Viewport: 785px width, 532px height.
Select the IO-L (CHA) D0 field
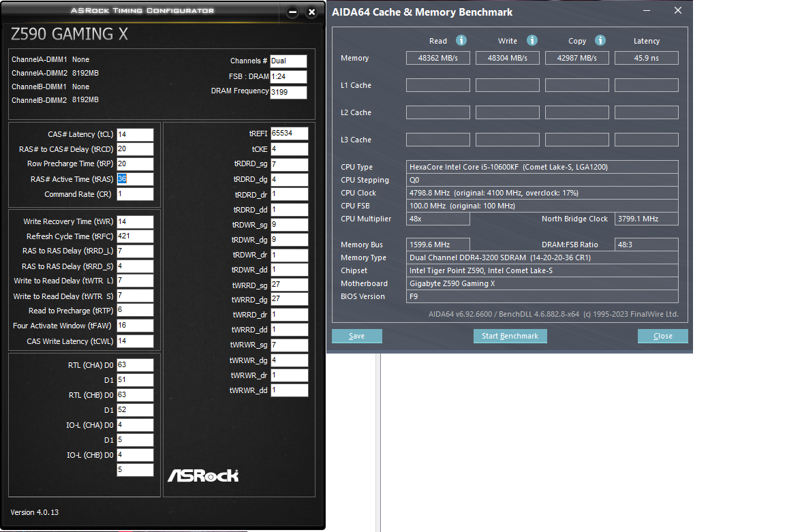135,425
